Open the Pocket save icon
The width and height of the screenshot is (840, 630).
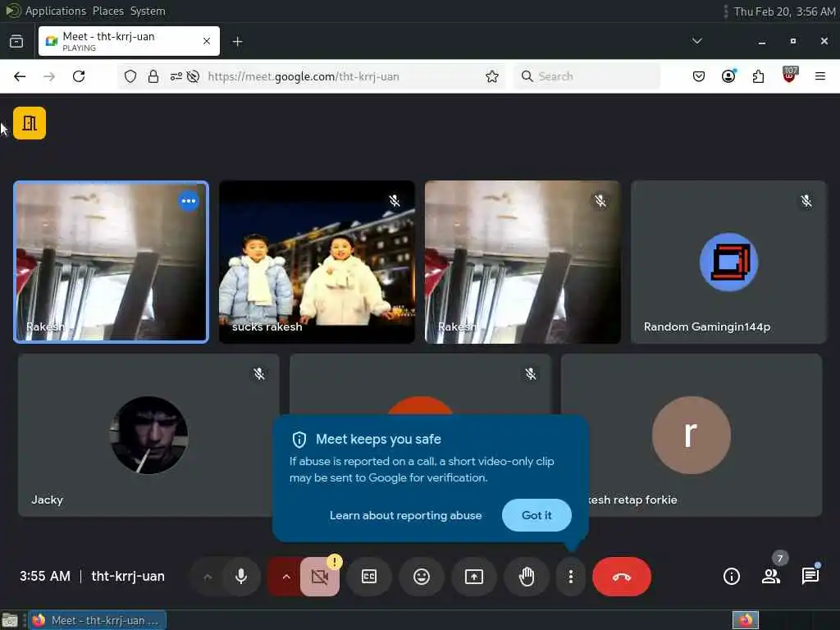pyautogui.click(x=699, y=76)
